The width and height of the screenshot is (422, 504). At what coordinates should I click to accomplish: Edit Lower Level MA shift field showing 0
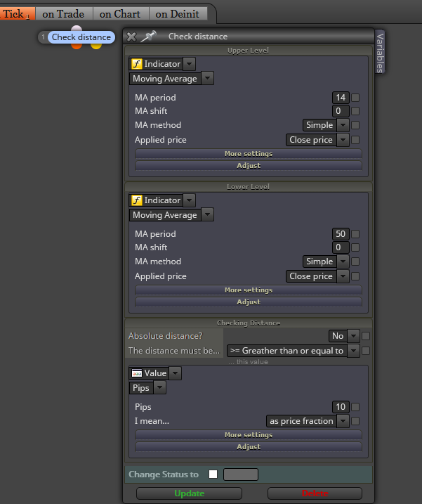pos(341,247)
